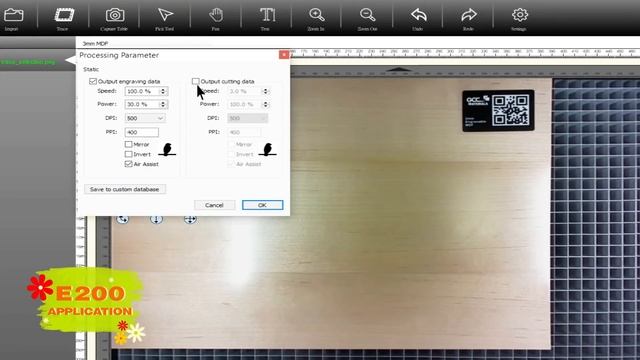Image resolution: width=640 pixels, height=360 pixels.
Task: Check the engraving Mirror option
Action: coord(129,144)
